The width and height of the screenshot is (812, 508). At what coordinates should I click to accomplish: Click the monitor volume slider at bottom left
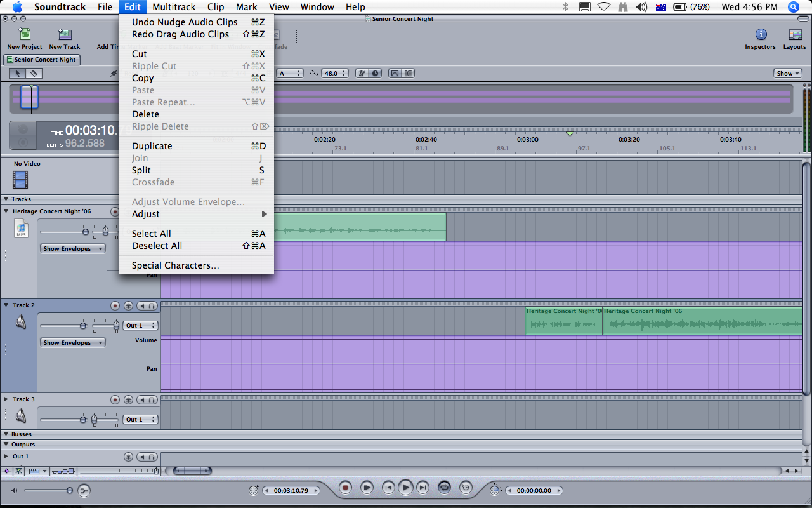point(48,490)
